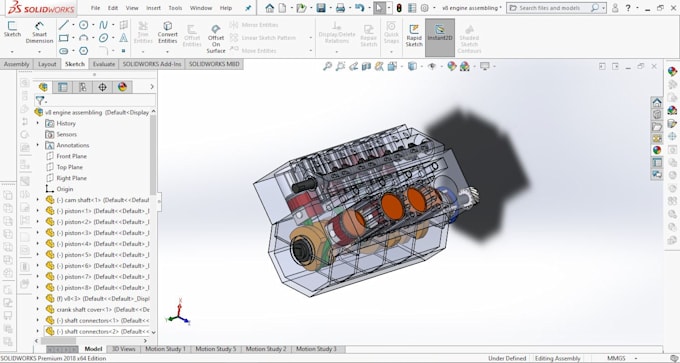
Task: Click the user login icon
Action: (x=615, y=8)
